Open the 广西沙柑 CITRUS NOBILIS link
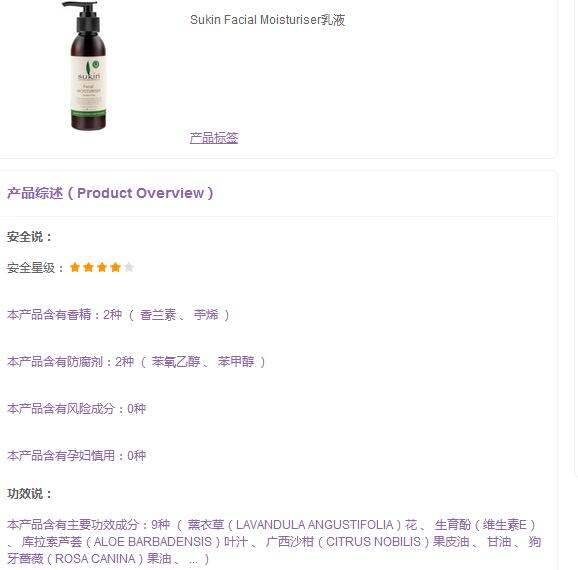The width and height of the screenshot is (578, 570). click(367, 542)
